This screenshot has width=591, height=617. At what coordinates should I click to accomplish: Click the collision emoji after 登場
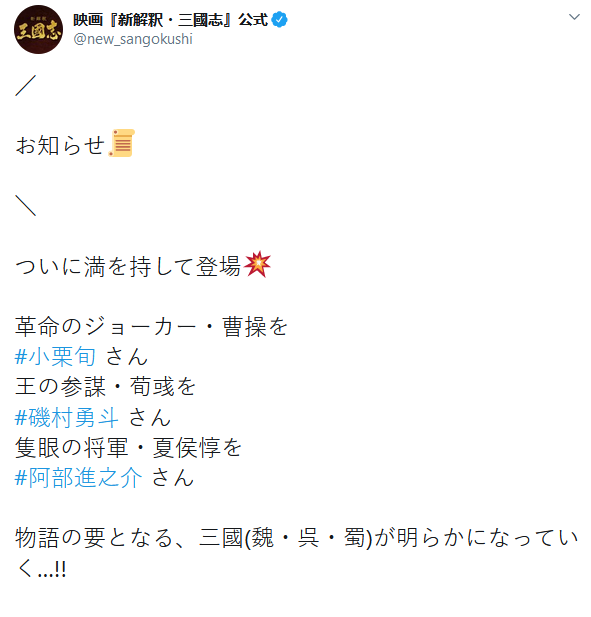pyautogui.click(x=257, y=264)
